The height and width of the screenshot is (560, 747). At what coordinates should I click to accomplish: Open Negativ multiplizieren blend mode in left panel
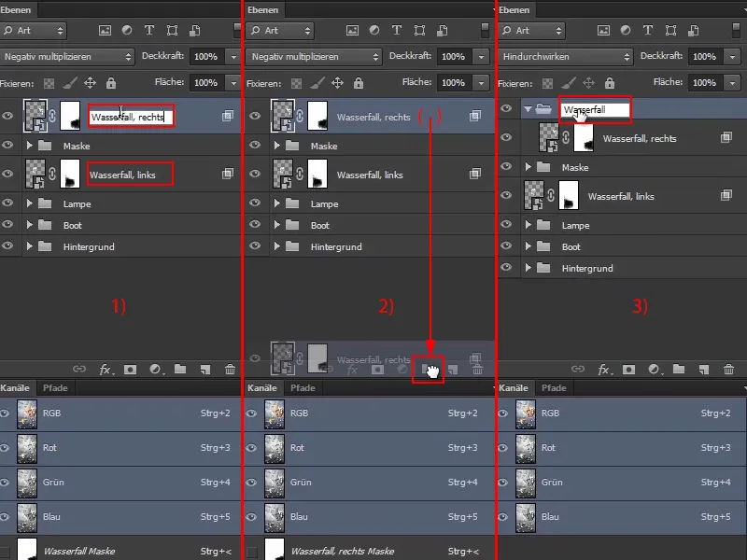coord(66,57)
